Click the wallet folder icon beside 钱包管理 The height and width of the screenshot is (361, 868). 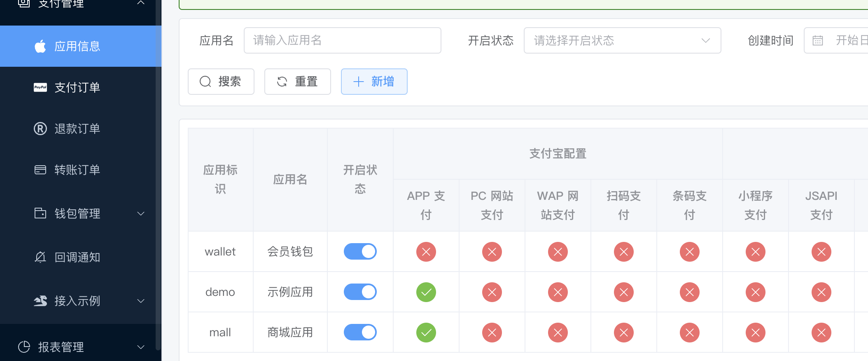(40, 213)
